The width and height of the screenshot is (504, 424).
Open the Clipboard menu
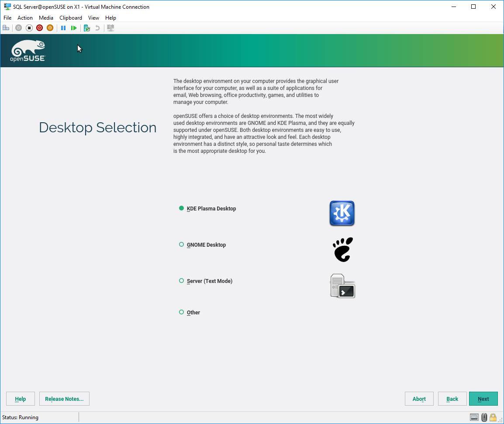pos(71,17)
